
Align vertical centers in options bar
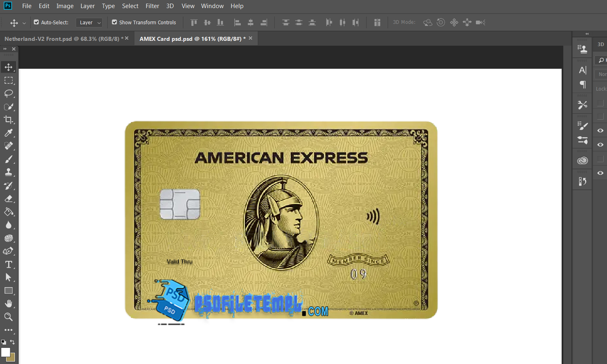pyautogui.click(x=207, y=22)
